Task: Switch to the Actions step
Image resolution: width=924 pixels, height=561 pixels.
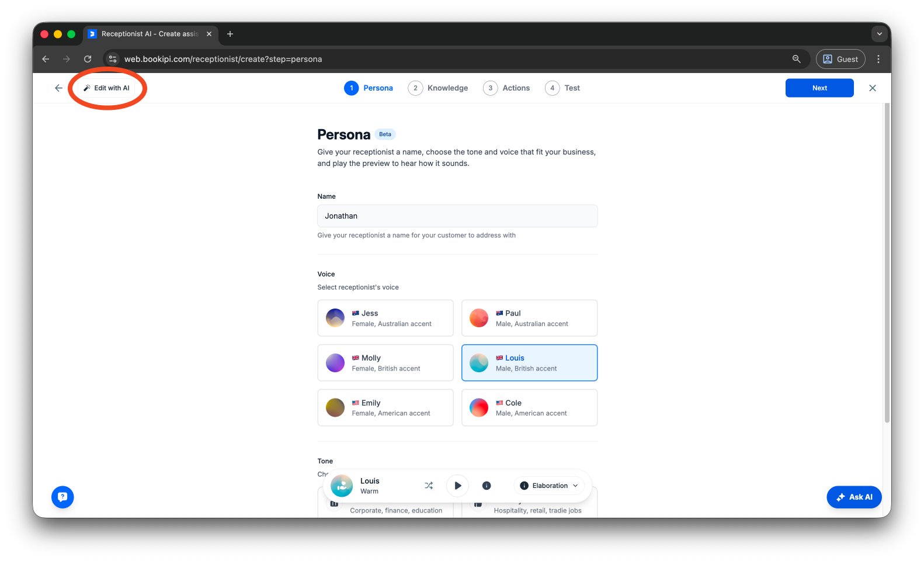Action: point(506,88)
